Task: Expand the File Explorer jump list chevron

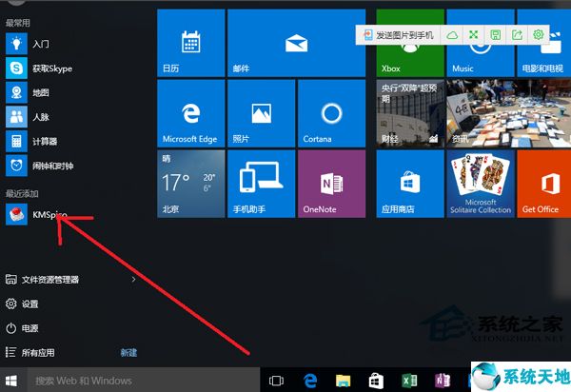Action: pyautogui.click(x=133, y=279)
